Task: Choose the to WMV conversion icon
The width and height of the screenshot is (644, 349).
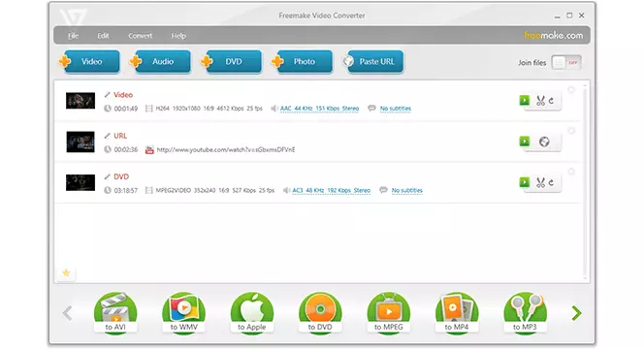Action: (183, 313)
